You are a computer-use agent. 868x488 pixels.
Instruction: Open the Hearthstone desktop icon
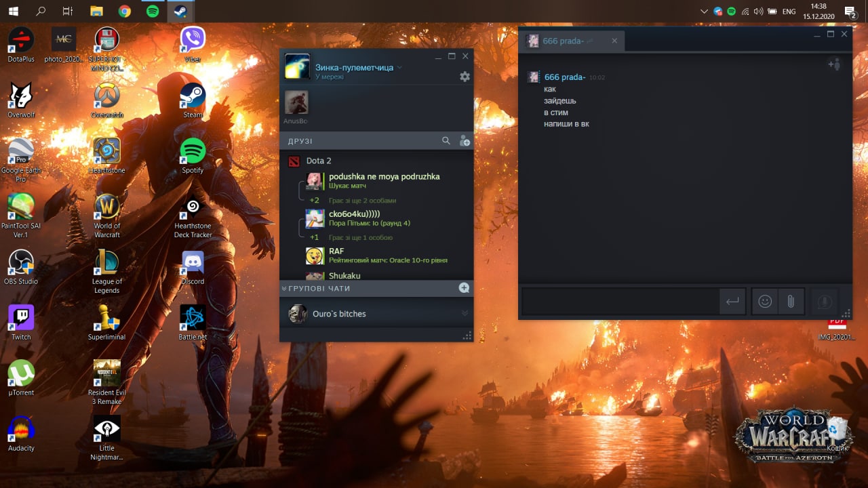(x=107, y=156)
